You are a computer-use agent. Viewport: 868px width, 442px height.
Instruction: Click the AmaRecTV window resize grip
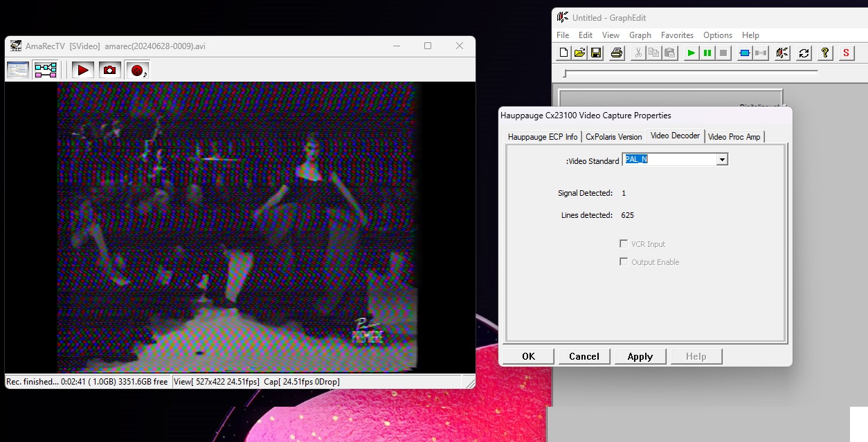tap(470, 383)
